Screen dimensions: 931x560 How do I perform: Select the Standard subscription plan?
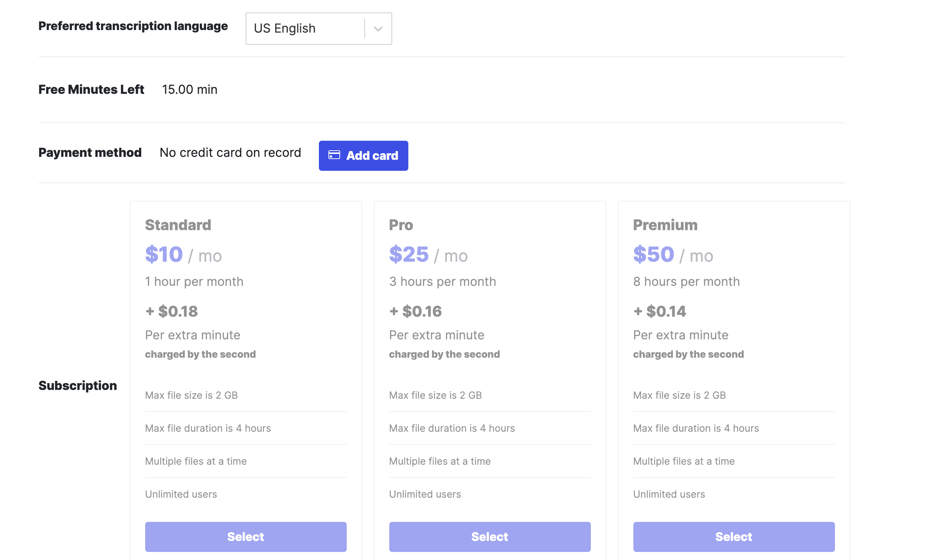tap(245, 536)
